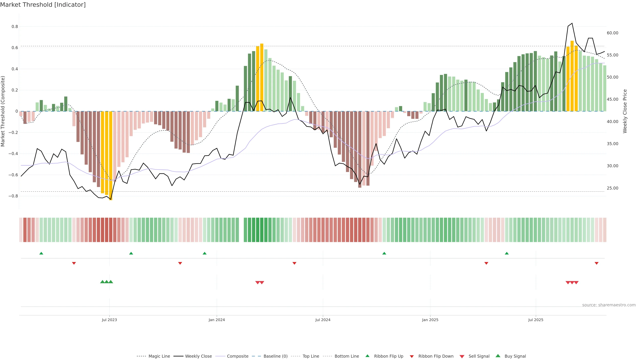Click the sharemaestro.com source text

(x=609, y=305)
